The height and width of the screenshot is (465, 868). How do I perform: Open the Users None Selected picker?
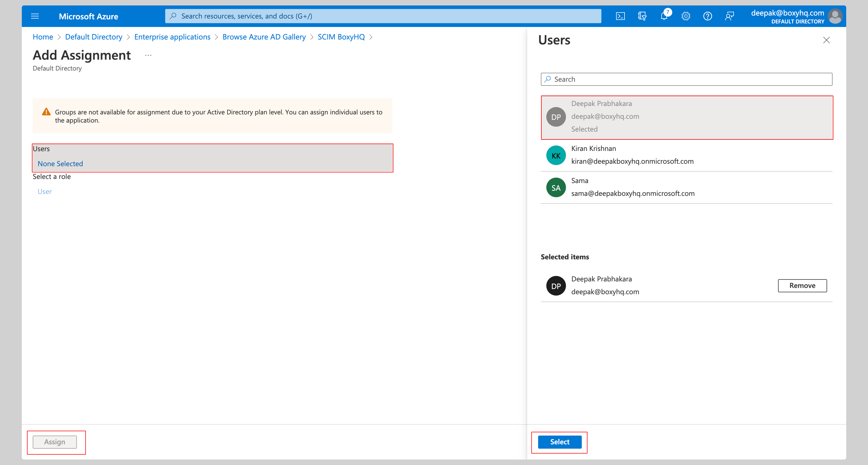point(60,164)
